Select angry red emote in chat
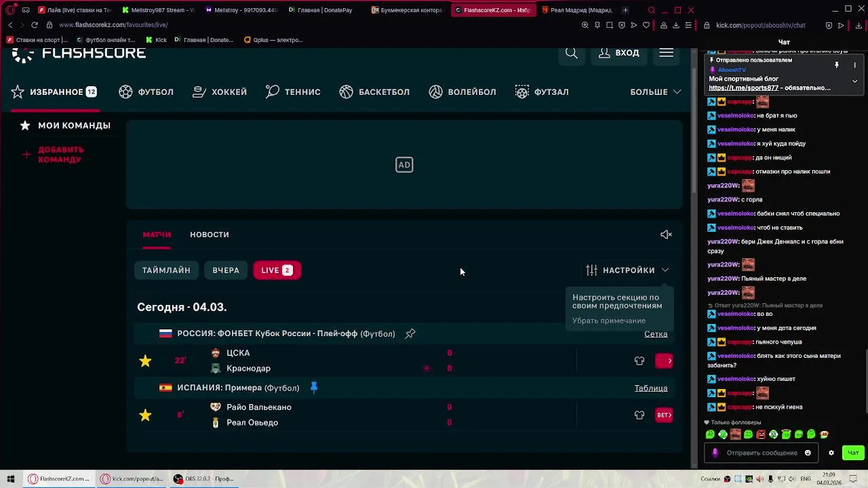 click(x=761, y=434)
